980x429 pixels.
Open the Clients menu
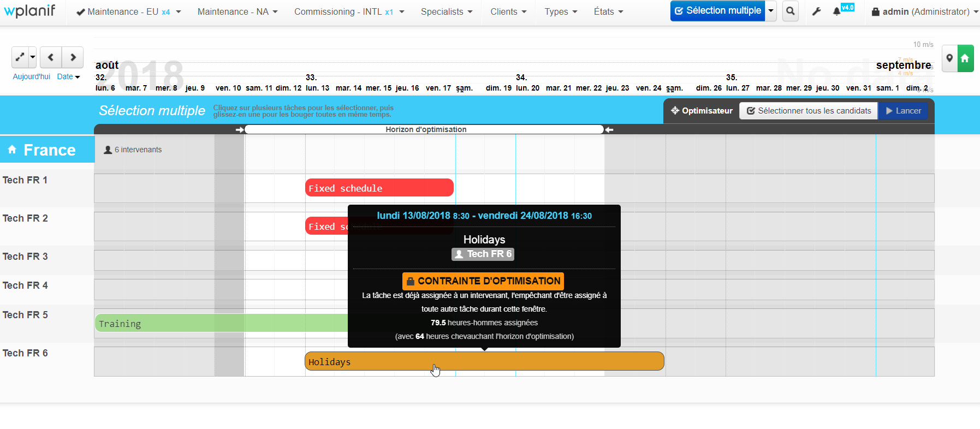(508, 12)
